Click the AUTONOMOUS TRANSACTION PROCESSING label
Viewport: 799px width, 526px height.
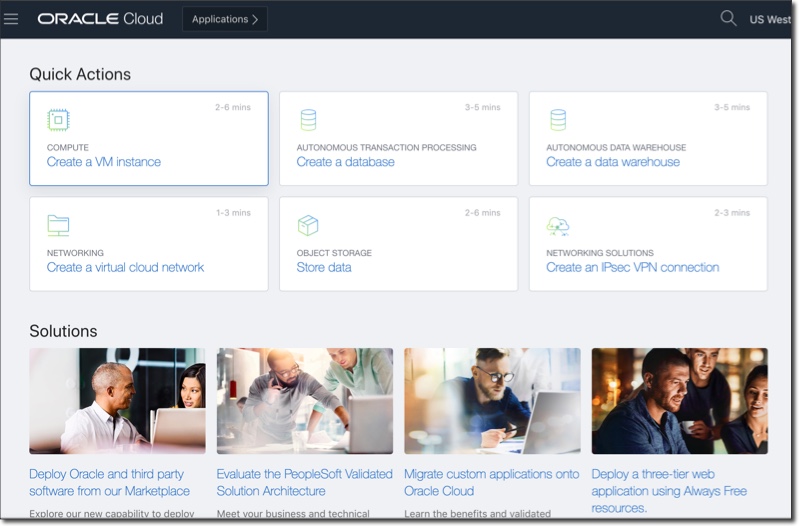click(x=387, y=147)
